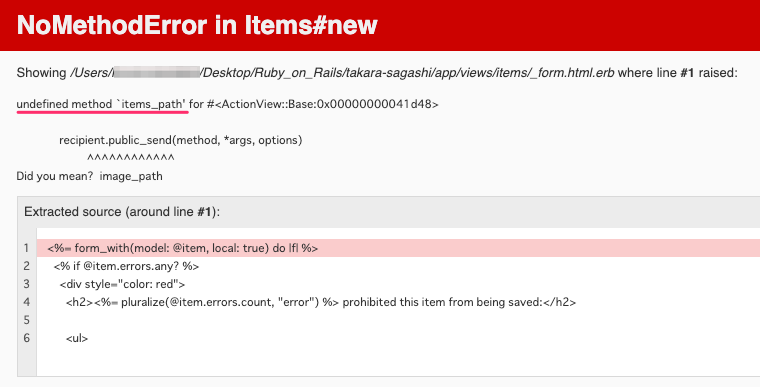Click the "Did you mean? image_path" suggestion
The image size is (760, 387).
(90, 176)
